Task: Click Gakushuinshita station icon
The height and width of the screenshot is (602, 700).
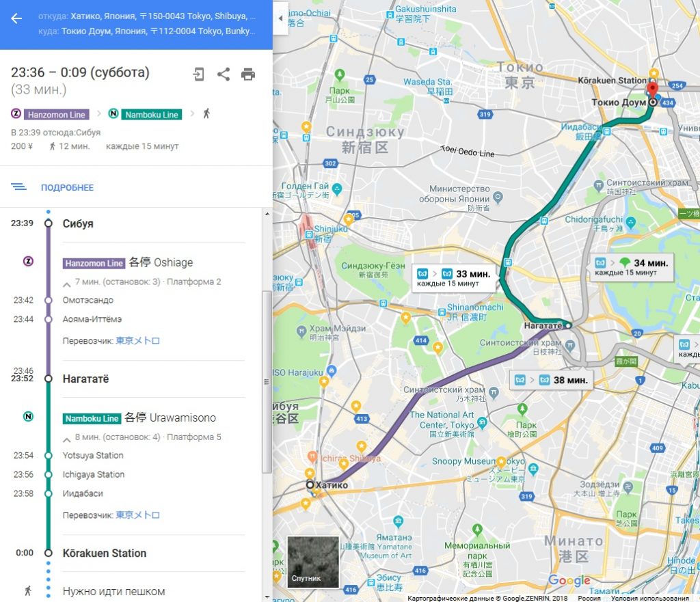Action: [x=390, y=15]
